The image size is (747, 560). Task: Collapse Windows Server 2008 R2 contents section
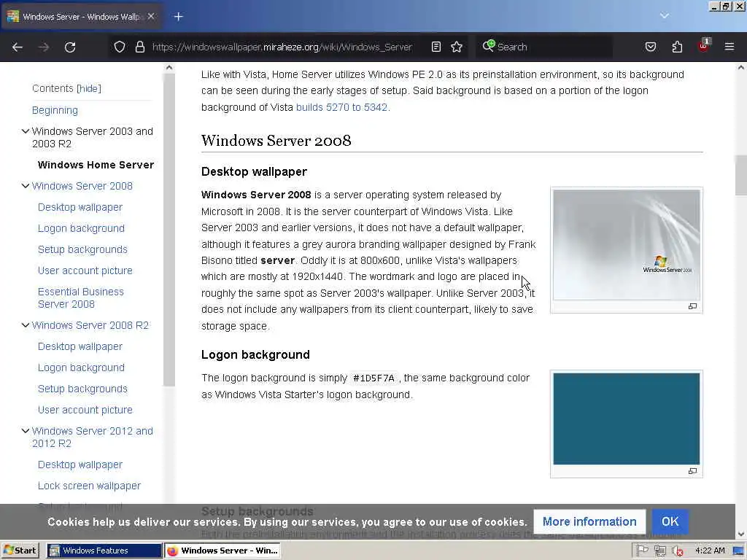[26, 325]
